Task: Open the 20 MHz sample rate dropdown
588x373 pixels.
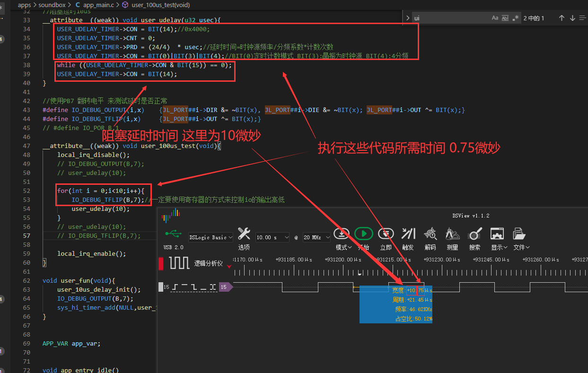Action: tap(316, 237)
